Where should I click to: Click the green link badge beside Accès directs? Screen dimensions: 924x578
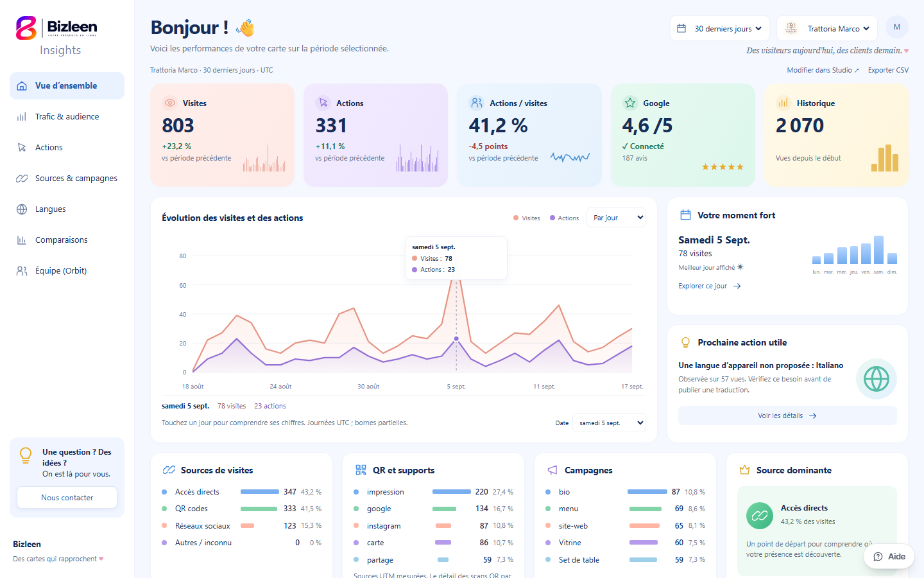pos(760,515)
